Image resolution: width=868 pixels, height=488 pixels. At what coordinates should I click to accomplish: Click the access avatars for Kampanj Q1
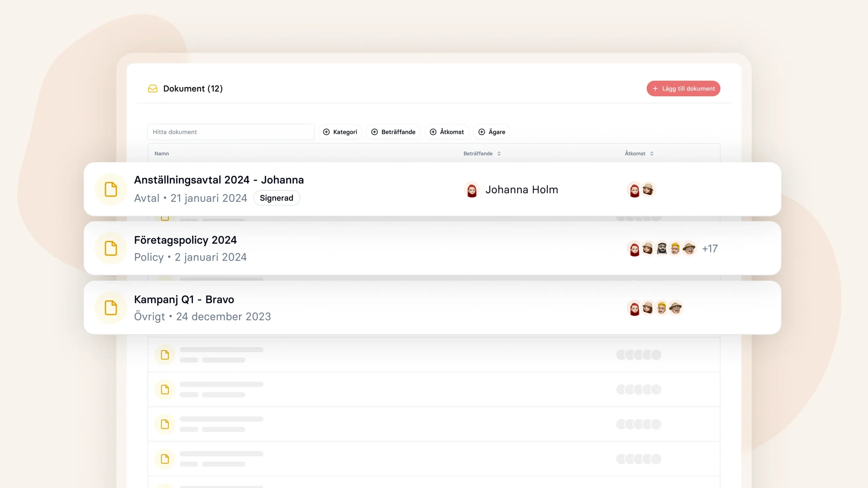[x=655, y=308]
